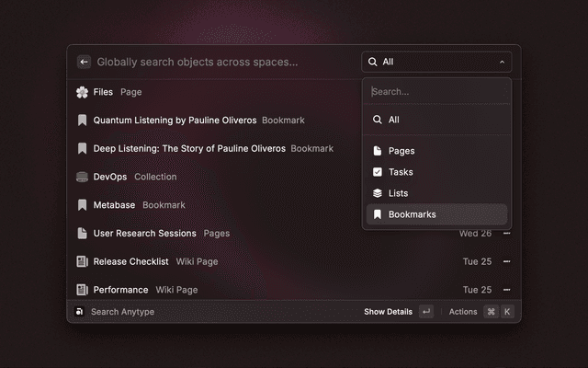The height and width of the screenshot is (368, 588).
Task: Click the dropdown chevron next to All
Action: (x=502, y=62)
